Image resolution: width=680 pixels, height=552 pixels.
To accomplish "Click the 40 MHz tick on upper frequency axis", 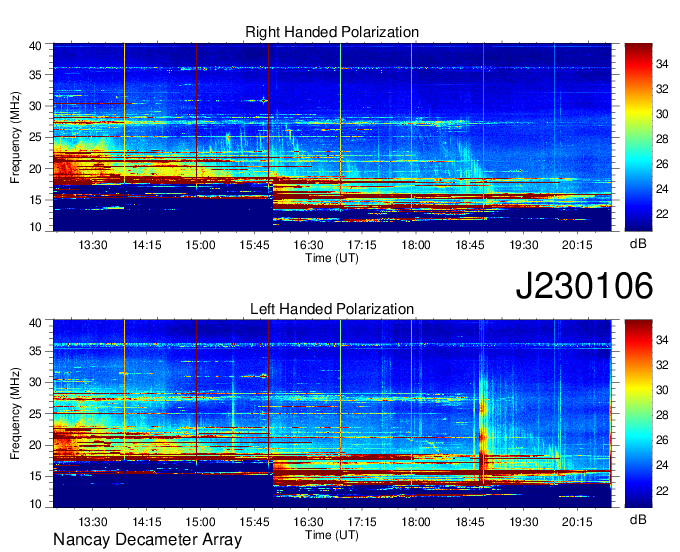I will tap(35, 46).
